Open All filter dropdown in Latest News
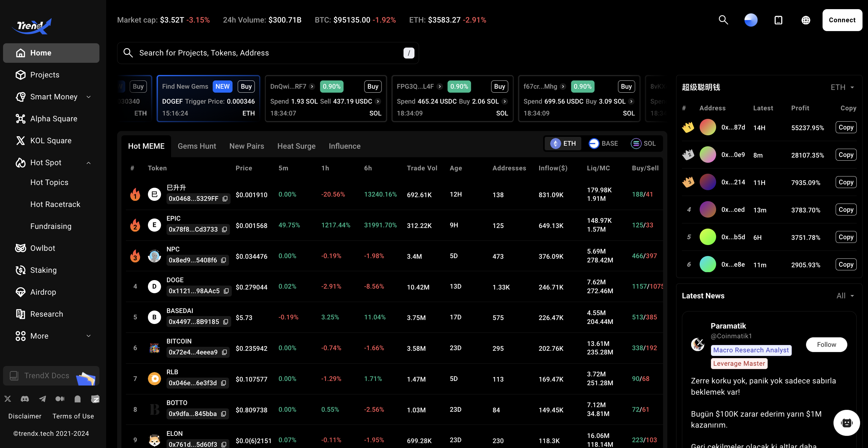This screenshot has height=448, width=868. 845,296
